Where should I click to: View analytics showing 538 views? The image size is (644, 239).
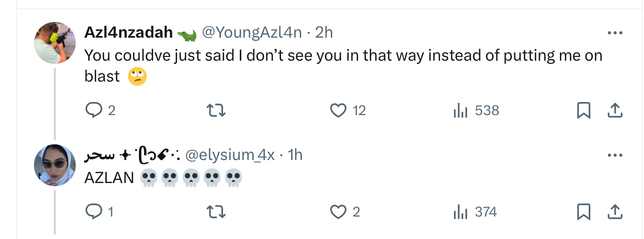(x=460, y=110)
